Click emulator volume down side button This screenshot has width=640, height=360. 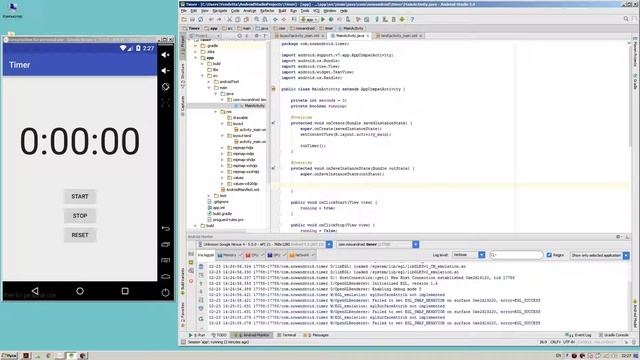(165, 71)
